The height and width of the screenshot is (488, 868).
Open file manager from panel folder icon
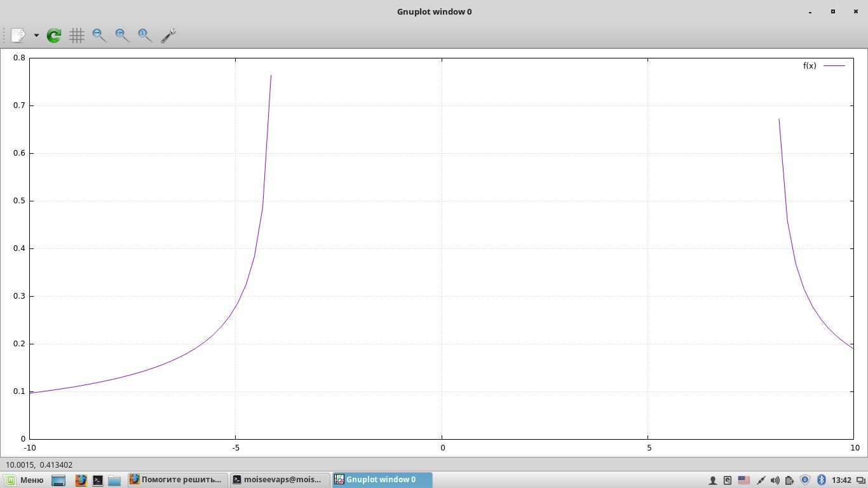point(114,480)
